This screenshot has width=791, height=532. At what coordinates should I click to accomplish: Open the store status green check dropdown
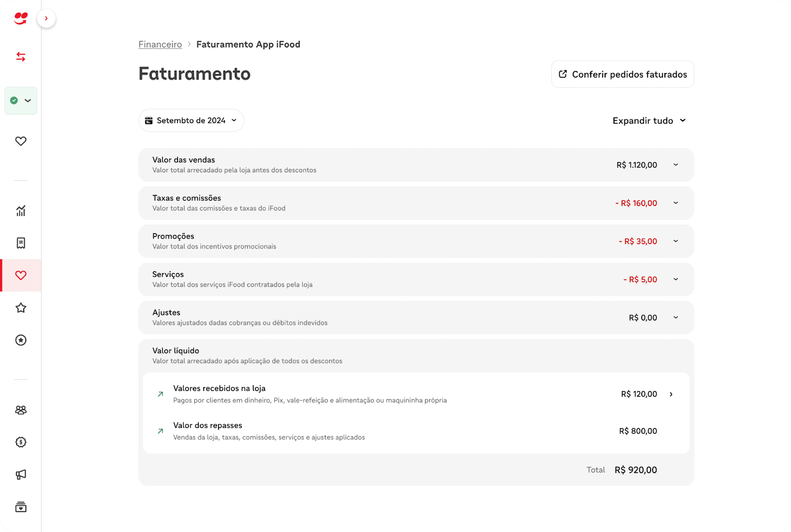click(21, 101)
